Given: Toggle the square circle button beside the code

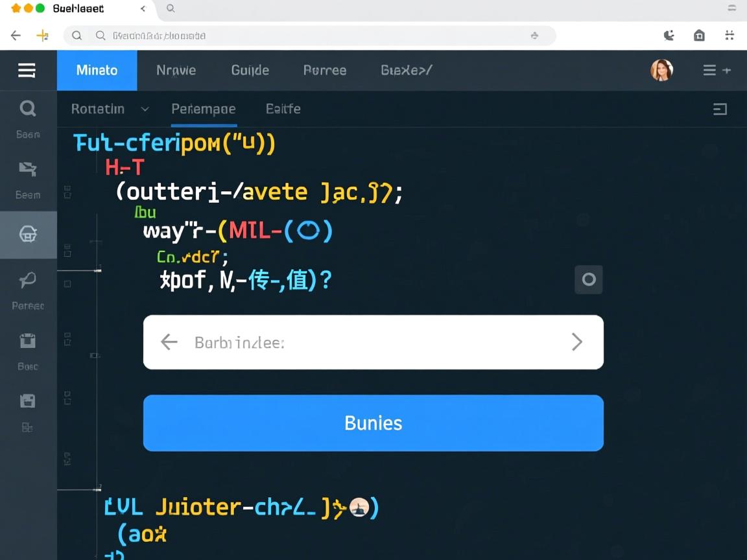Looking at the screenshot, I should (x=589, y=279).
